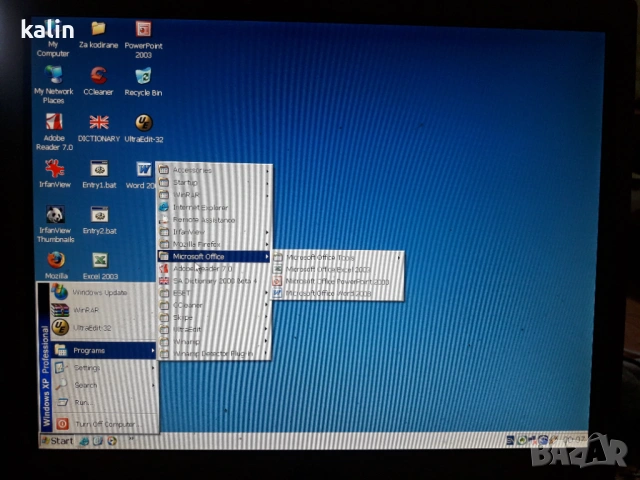The height and width of the screenshot is (480, 640).
Task: Expand the Winamp folder in the Programs list
Action: click(215, 341)
